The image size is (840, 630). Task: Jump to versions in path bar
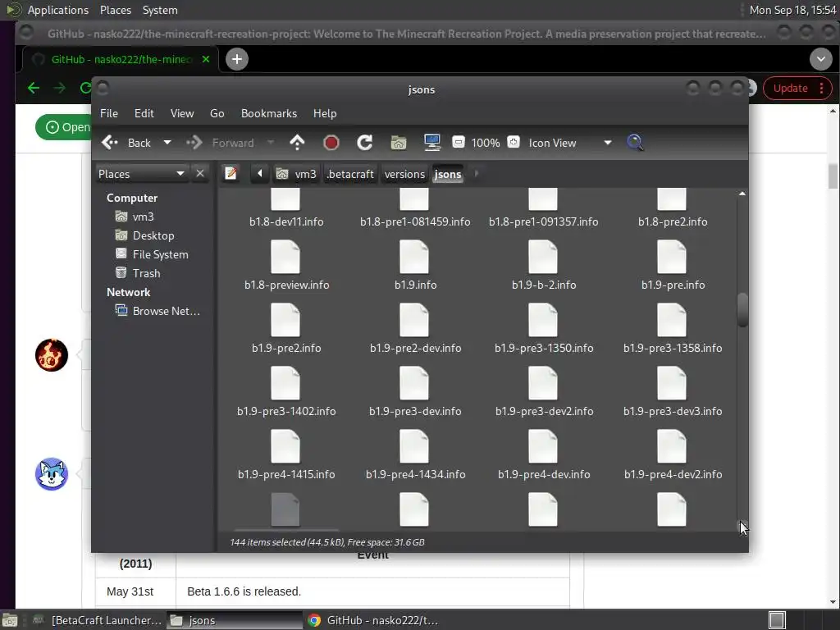[x=404, y=174]
